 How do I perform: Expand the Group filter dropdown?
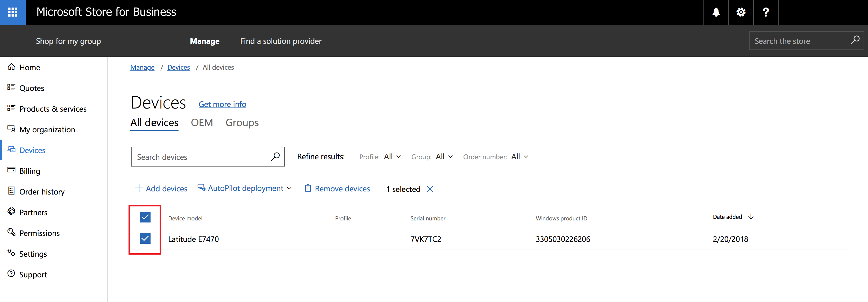pyautogui.click(x=444, y=156)
